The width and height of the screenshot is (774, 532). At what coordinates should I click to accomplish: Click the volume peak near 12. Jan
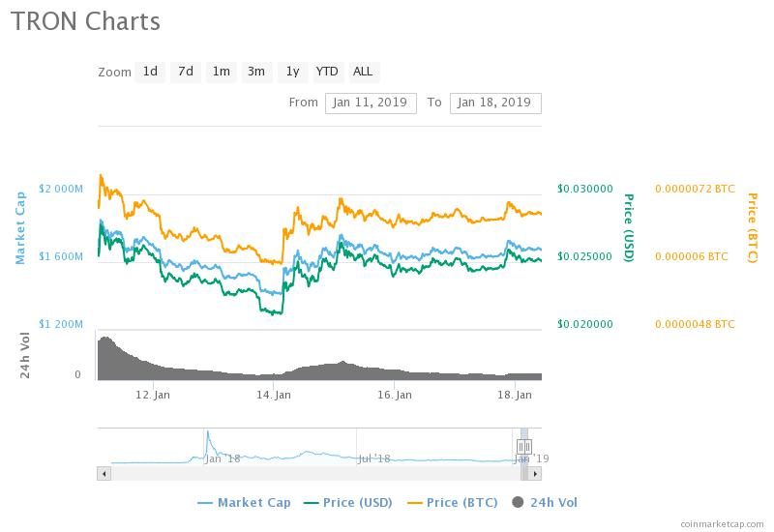point(105,340)
